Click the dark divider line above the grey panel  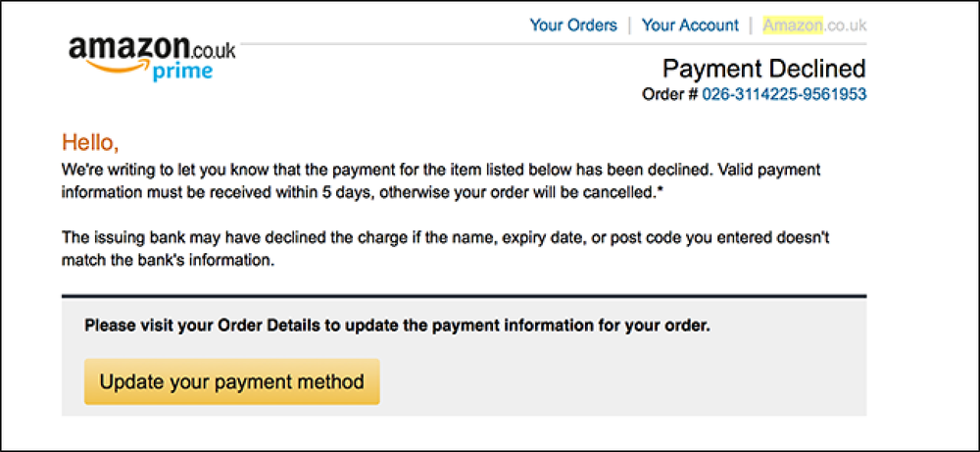click(x=464, y=295)
